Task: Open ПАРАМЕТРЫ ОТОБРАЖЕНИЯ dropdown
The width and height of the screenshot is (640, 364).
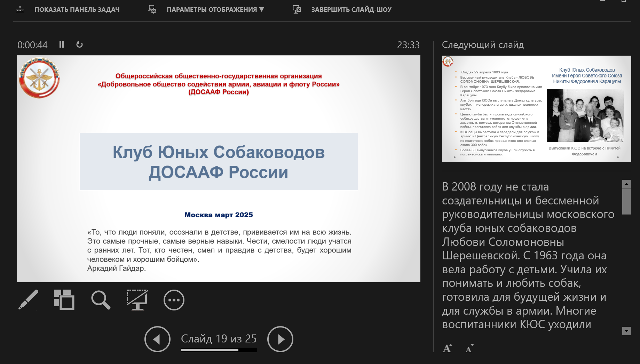Action: [215, 10]
